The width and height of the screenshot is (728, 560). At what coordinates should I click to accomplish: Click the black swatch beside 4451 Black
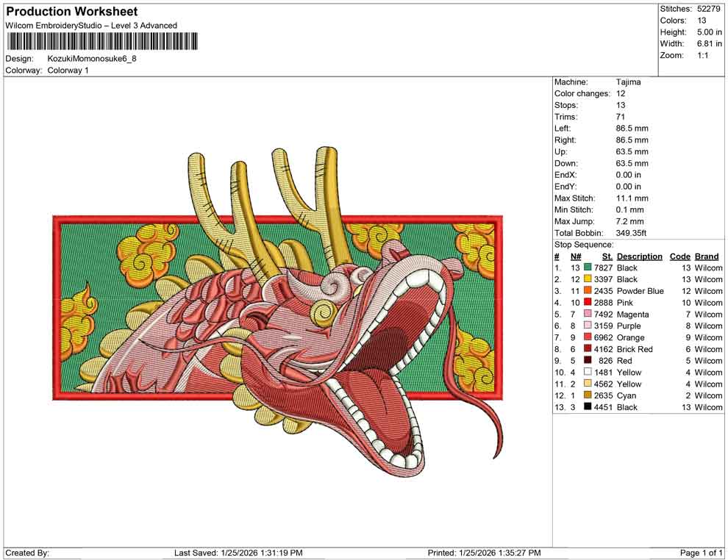pos(588,406)
